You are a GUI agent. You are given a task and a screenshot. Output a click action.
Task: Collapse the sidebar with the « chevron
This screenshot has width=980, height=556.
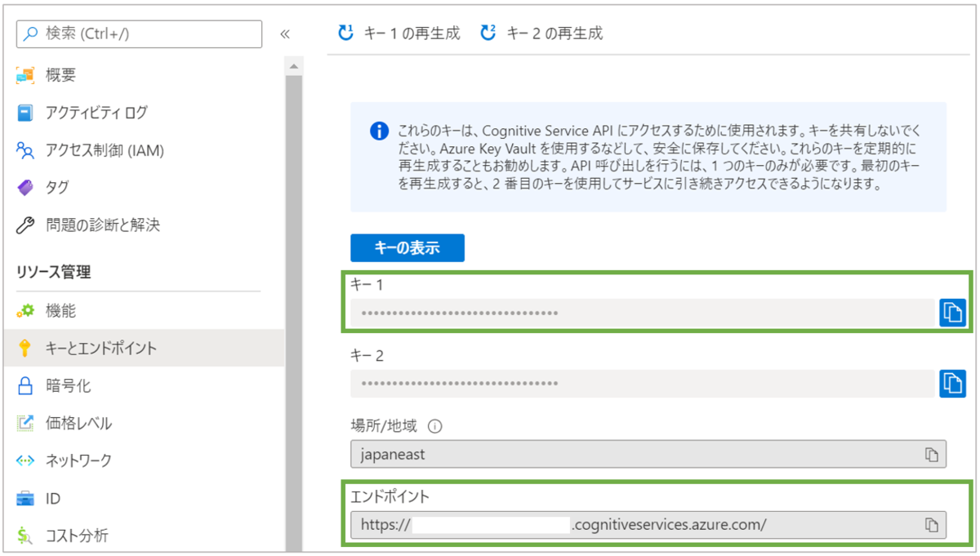pos(286,34)
